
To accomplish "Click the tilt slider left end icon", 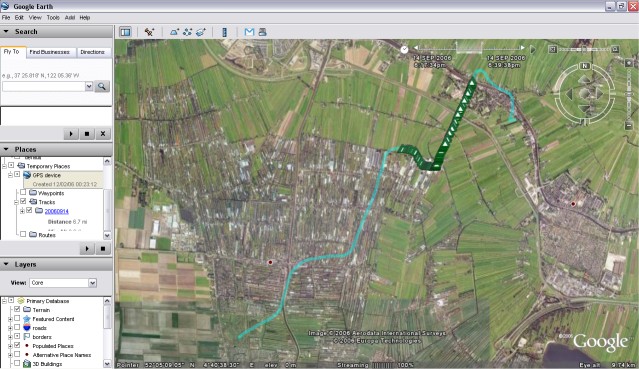I will 552,49.
